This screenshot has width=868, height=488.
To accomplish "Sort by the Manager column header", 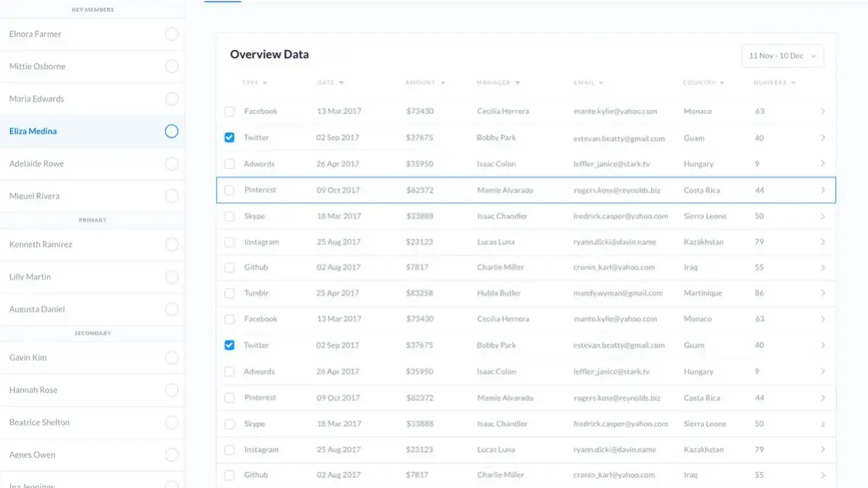I will point(498,83).
